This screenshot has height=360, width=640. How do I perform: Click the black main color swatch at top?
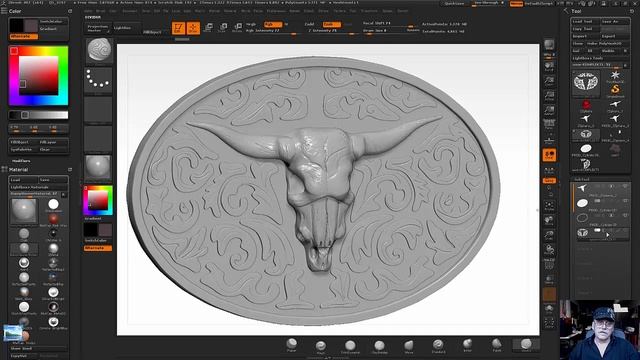16,25
